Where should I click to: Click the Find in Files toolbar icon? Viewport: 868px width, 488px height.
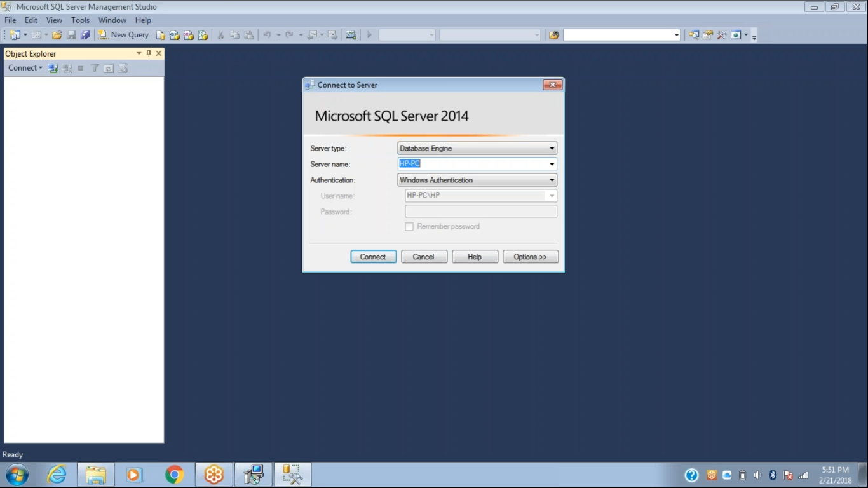coord(553,35)
